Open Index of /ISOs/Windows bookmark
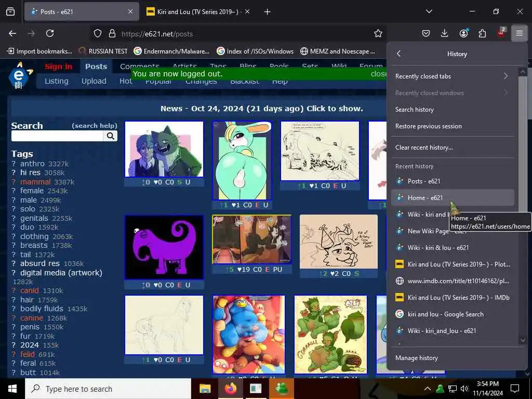The width and height of the screenshot is (532, 399). coord(255,51)
